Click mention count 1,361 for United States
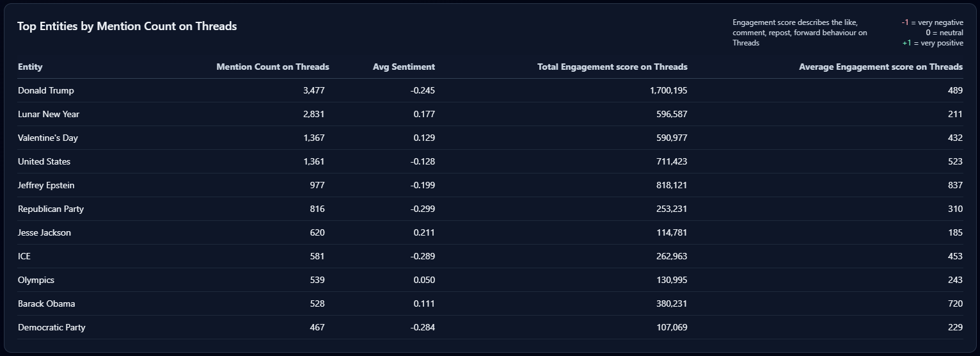980x356 pixels. pyautogui.click(x=313, y=161)
